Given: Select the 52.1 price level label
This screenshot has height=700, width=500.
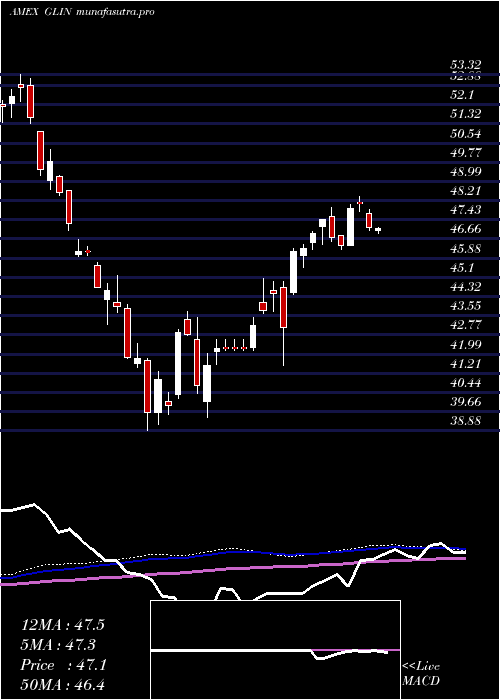Looking at the screenshot, I should click(461, 95).
